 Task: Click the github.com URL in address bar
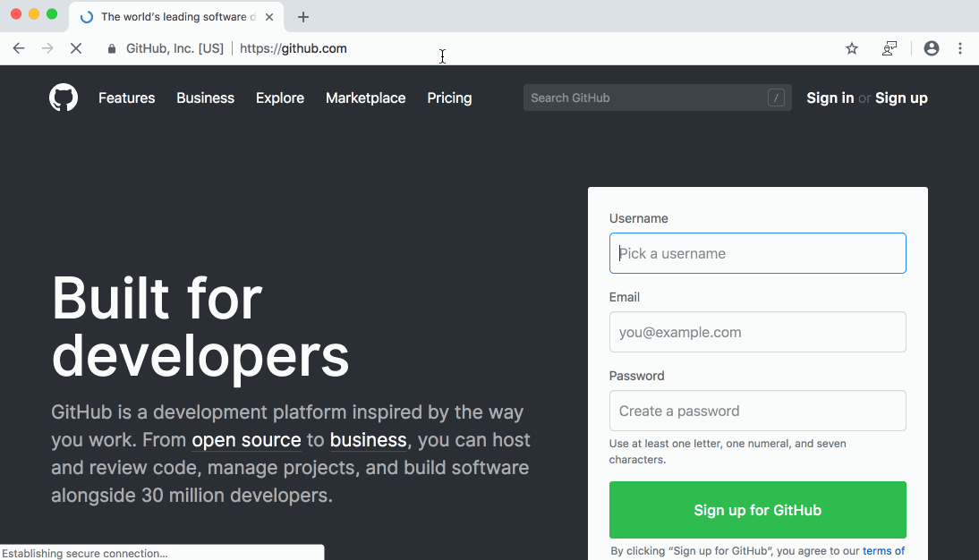[293, 48]
